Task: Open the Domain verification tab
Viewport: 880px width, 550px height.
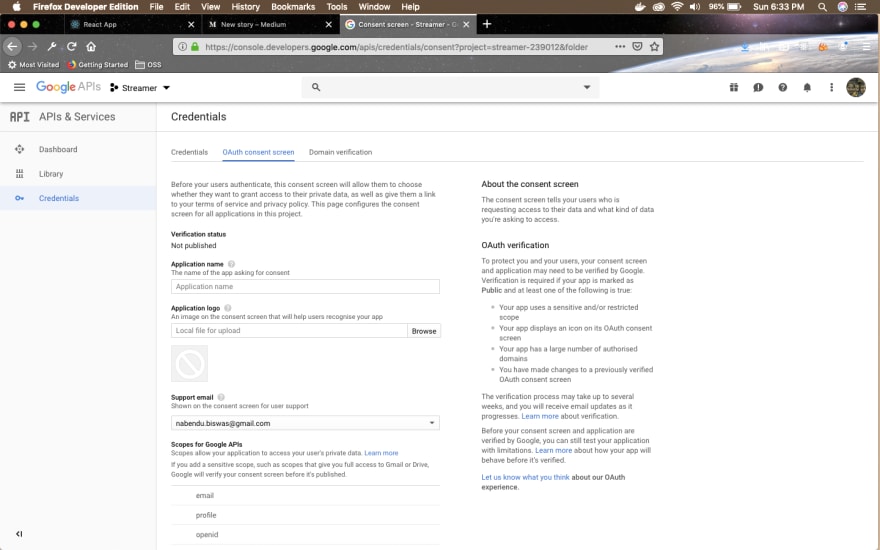Action: (340, 152)
